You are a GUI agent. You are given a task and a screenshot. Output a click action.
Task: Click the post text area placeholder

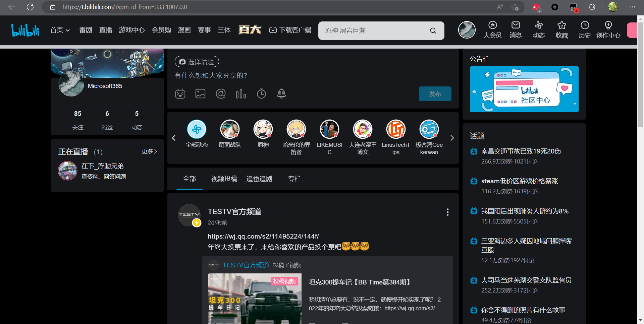pyautogui.click(x=211, y=75)
